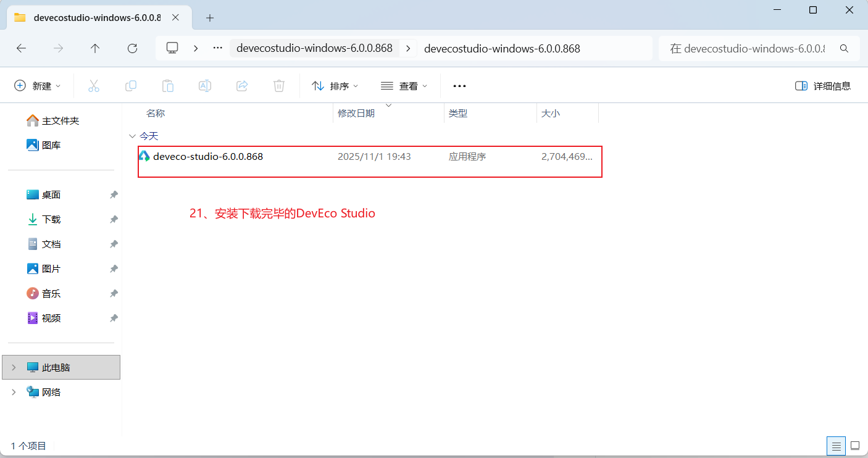Click the search magnifier icon

click(x=844, y=48)
